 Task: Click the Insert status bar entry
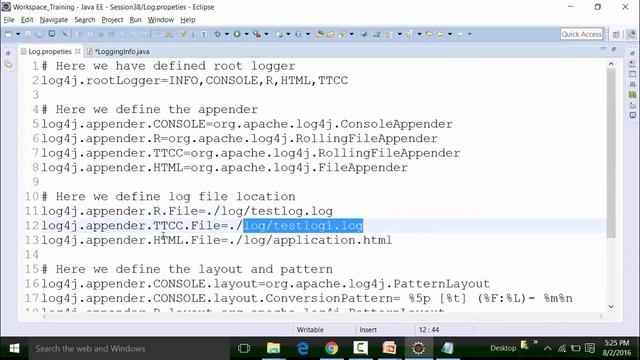point(368,329)
